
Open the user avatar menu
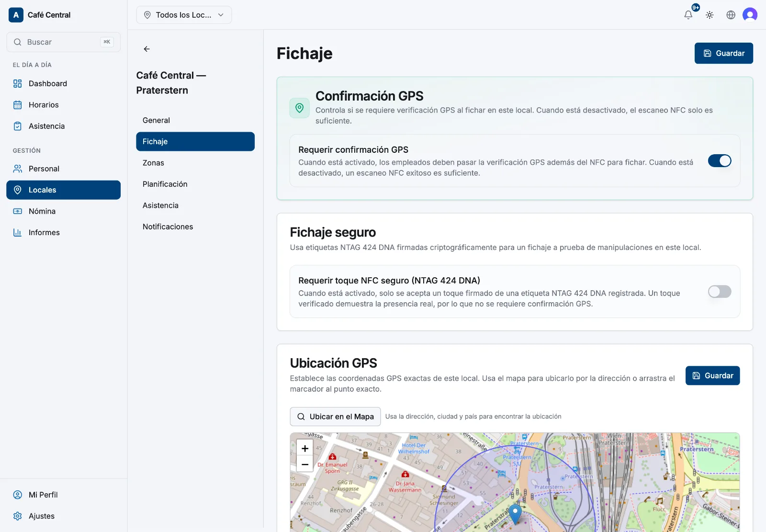tap(750, 15)
